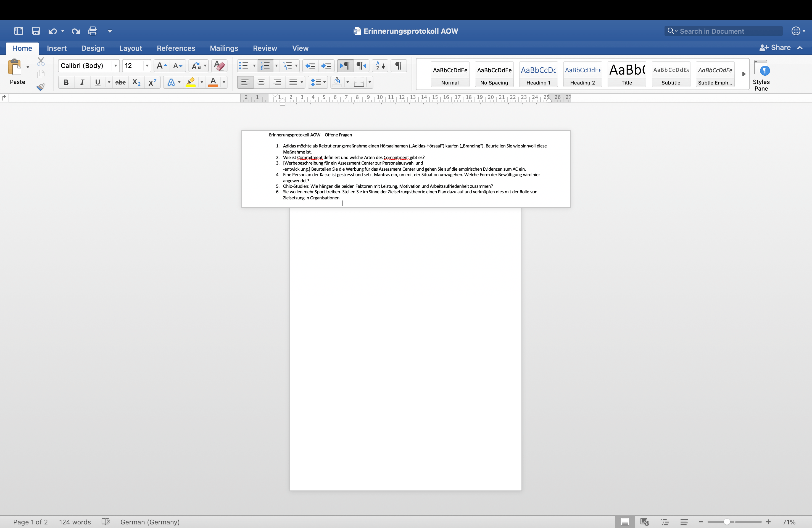Expand the styles gallery arrow
Viewport: 812px width, 528px height.
(x=744, y=74)
